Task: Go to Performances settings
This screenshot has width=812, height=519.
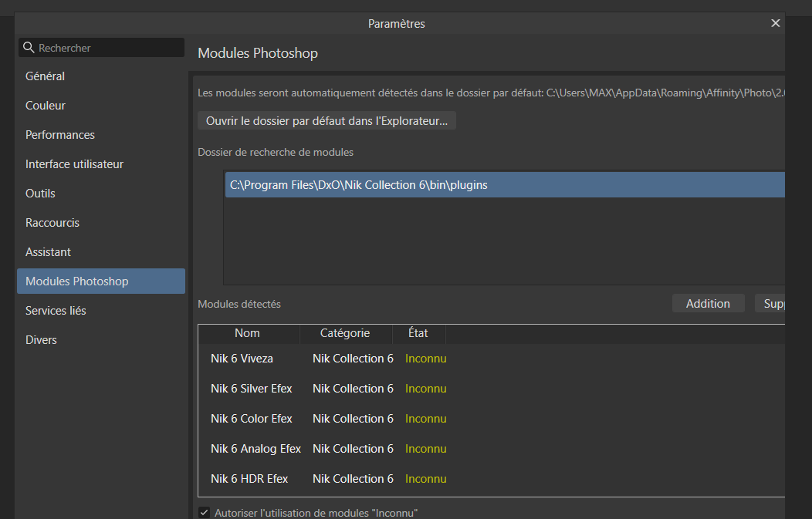Action: pos(101,135)
